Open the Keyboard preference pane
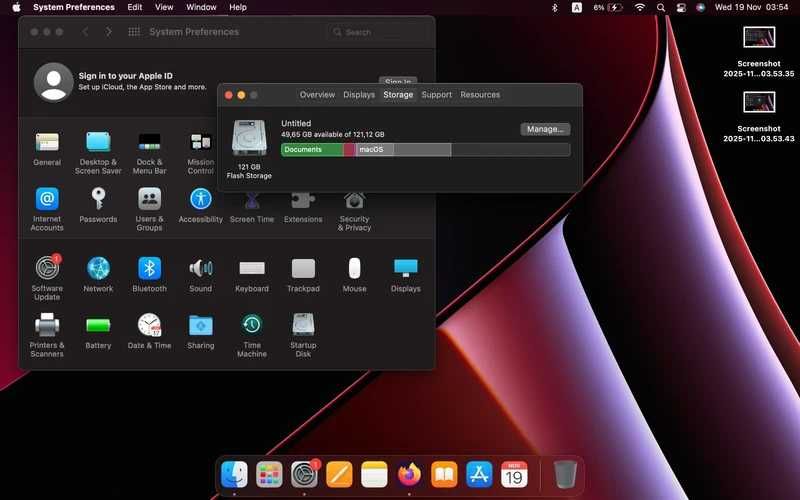The image size is (800, 500). tap(252, 274)
